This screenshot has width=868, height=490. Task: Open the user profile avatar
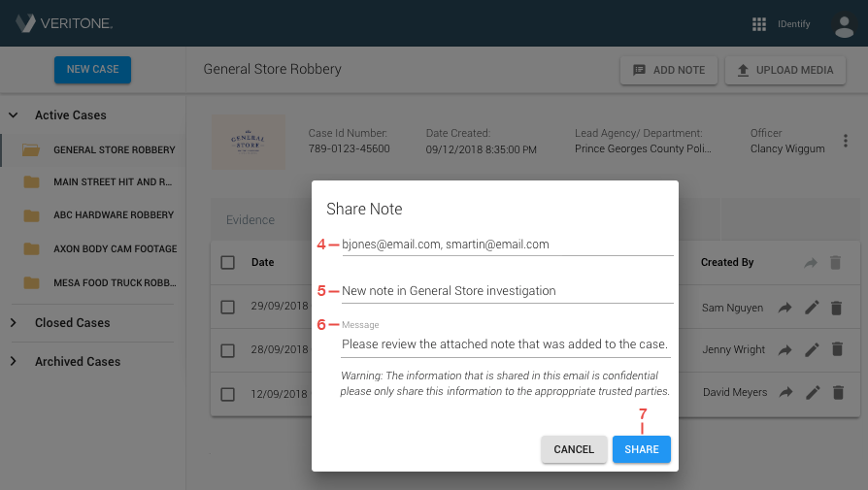coord(844,25)
